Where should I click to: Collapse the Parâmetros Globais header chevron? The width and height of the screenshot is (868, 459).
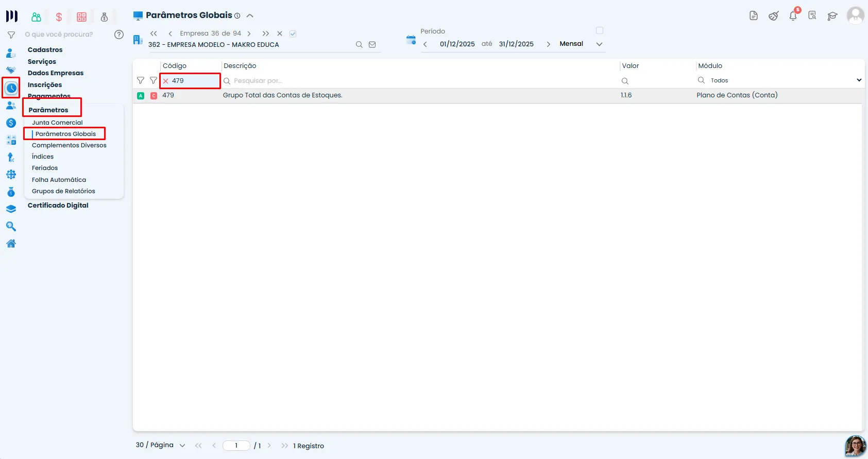click(x=250, y=15)
